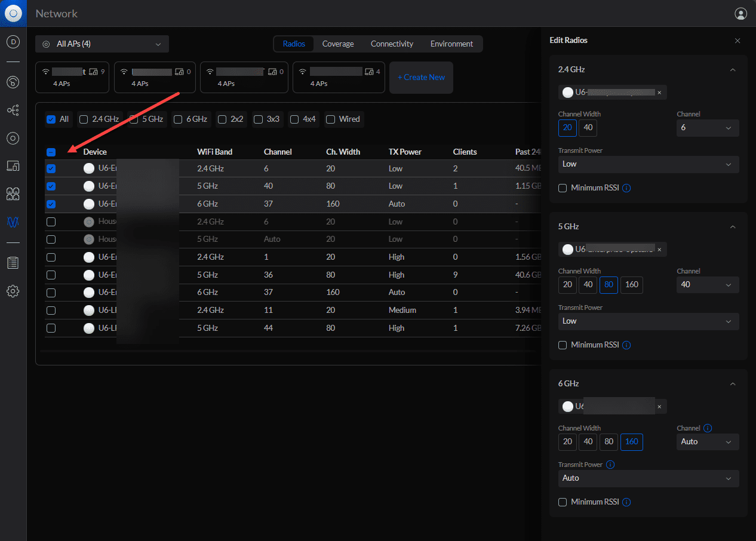Sort by the Clients column header

pyautogui.click(x=465, y=152)
